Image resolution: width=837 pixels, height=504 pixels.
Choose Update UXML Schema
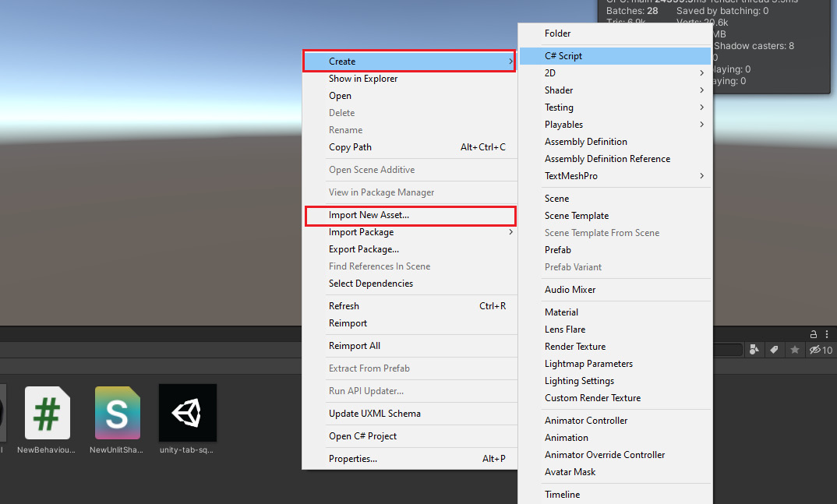(409, 414)
